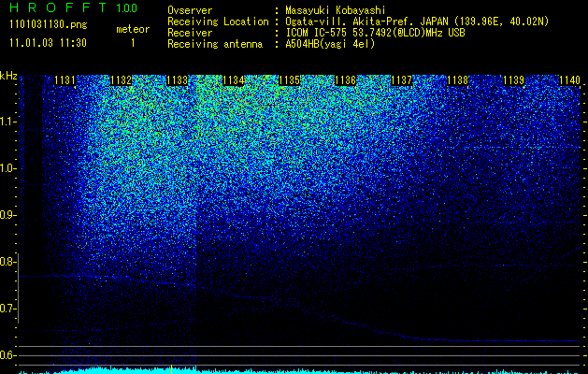The height and width of the screenshot is (374, 588).
Task: Click the 1140 time marker
Action: coord(569,80)
